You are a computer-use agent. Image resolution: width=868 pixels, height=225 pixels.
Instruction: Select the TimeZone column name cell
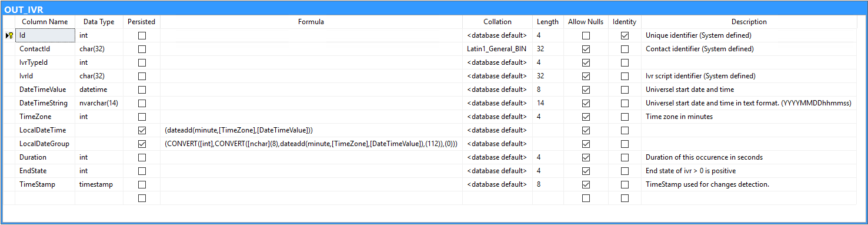coord(45,117)
